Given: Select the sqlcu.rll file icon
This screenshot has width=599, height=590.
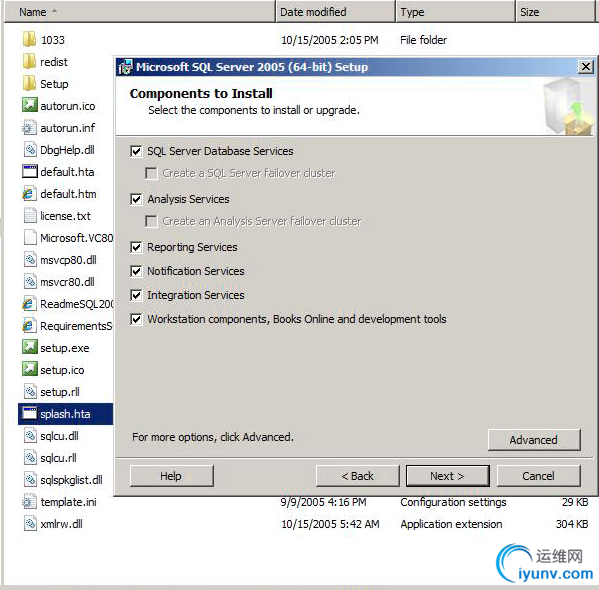Looking at the screenshot, I should [30, 458].
